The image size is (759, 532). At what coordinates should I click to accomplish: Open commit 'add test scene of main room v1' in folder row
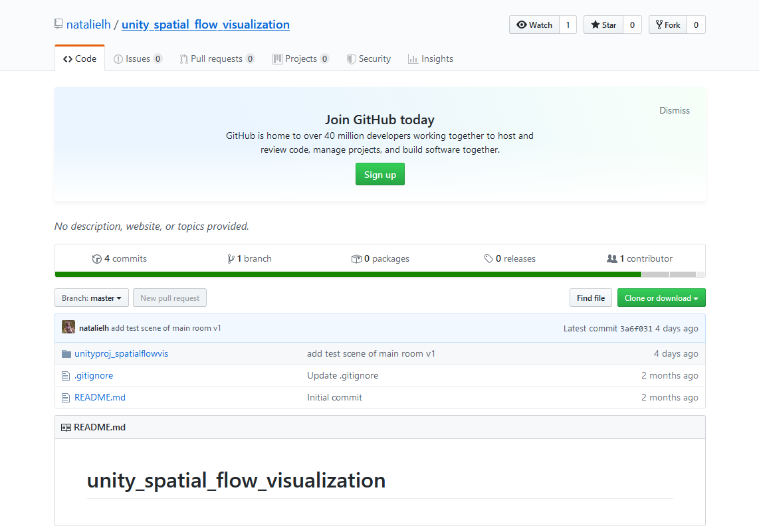[x=372, y=354]
